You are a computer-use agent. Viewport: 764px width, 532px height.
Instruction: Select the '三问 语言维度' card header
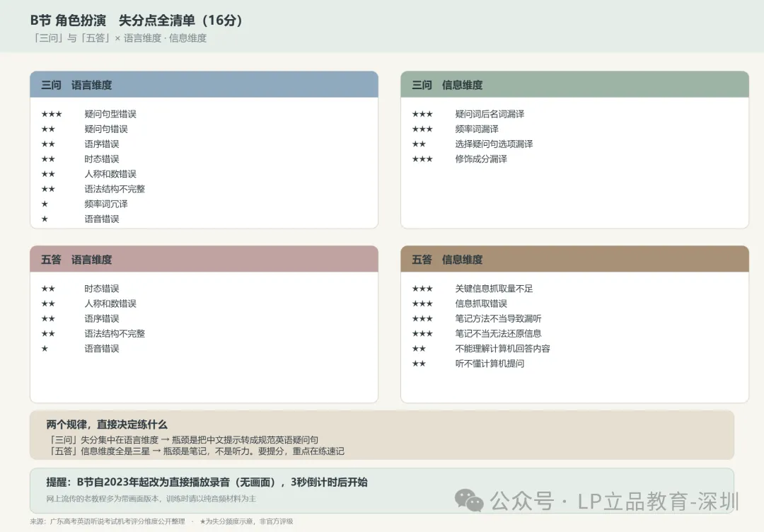pyautogui.click(x=204, y=85)
